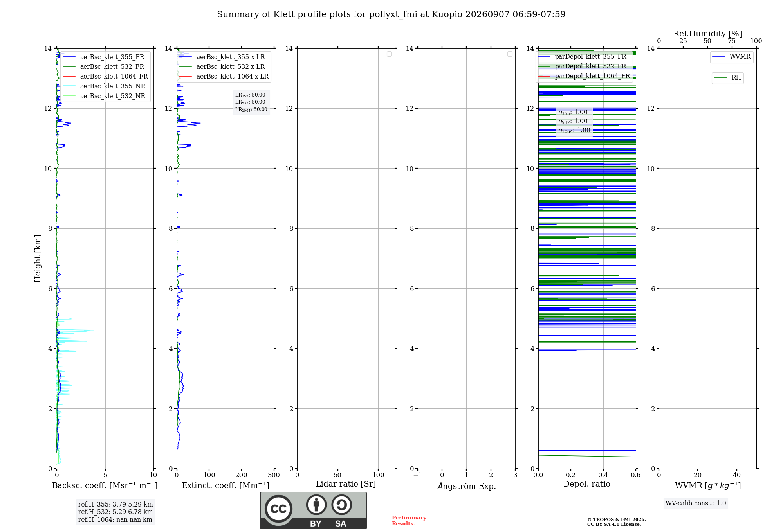This screenshot has width=783, height=532.
Task: Click parDepol_klett_532_FR legend entry
Action: coord(584,66)
